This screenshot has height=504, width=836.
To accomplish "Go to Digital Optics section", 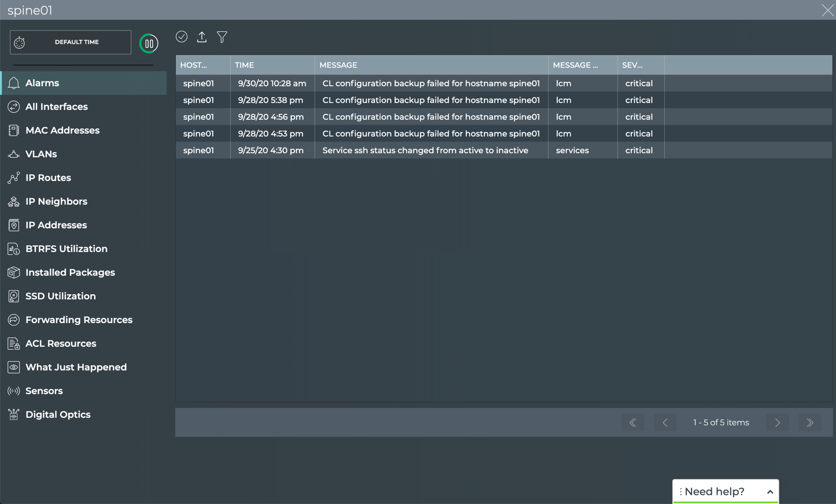I will (x=58, y=415).
